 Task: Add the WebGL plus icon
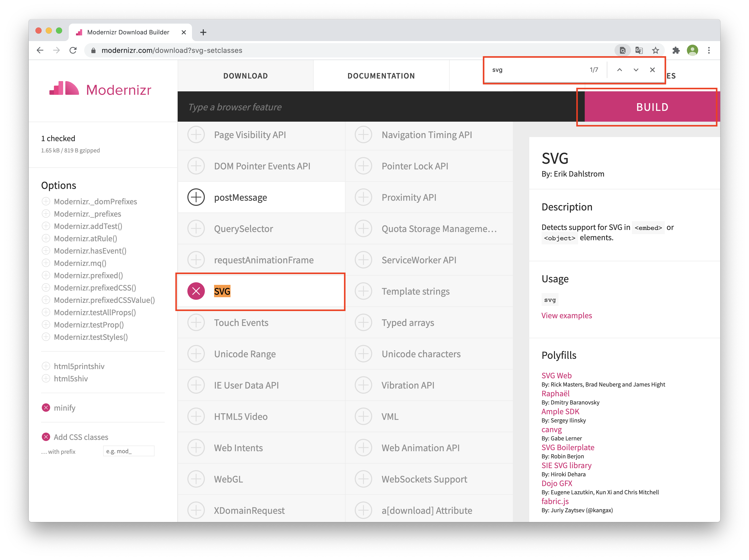pos(196,479)
